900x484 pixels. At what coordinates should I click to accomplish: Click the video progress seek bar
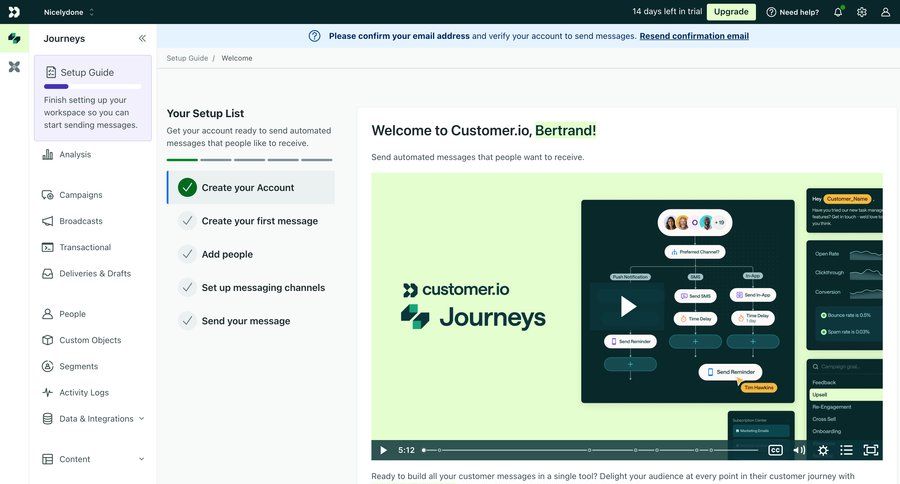[590, 450]
